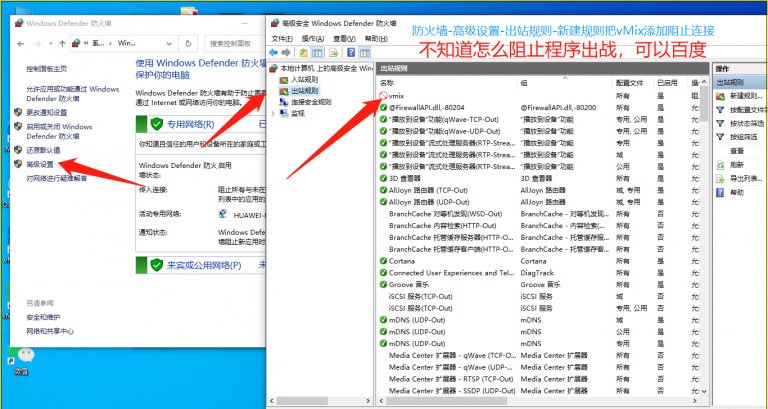Select 入站规则 in the console tree
The image size is (768, 409).
click(304, 79)
